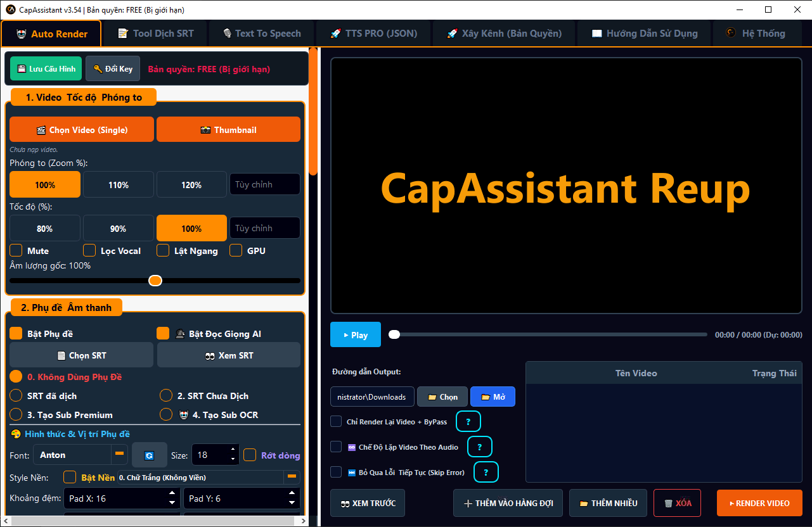The width and height of the screenshot is (812, 527).
Task: Open the Anton font dropdown
Action: tap(81, 455)
